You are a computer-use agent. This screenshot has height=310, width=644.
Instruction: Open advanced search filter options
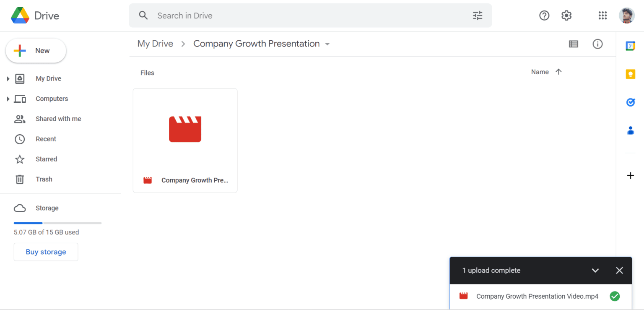[x=477, y=15]
